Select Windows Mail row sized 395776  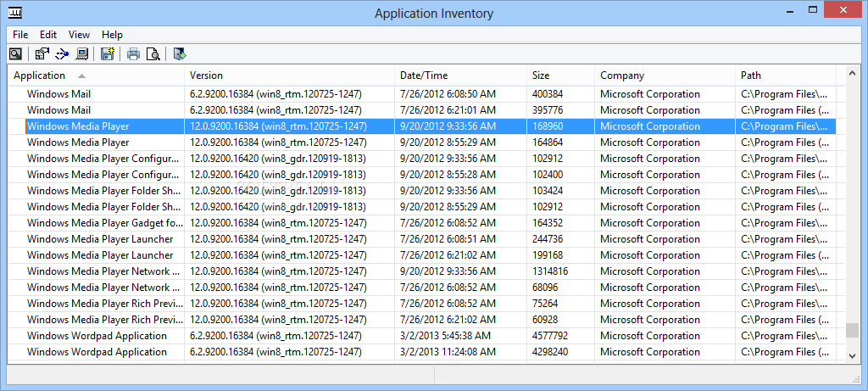422,110
